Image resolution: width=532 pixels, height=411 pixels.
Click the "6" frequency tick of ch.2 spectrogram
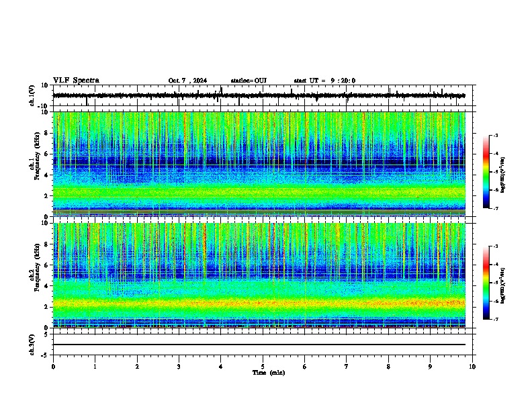click(47, 265)
